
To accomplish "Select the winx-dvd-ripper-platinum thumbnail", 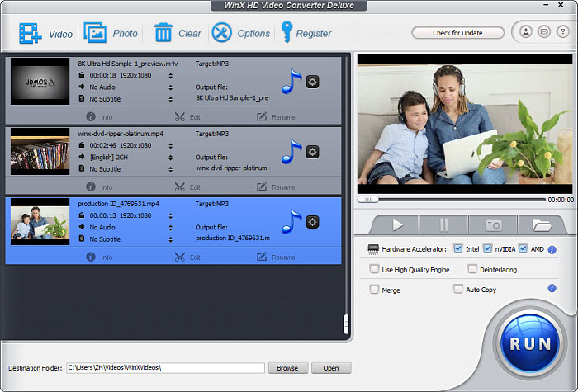I will pyautogui.click(x=40, y=151).
